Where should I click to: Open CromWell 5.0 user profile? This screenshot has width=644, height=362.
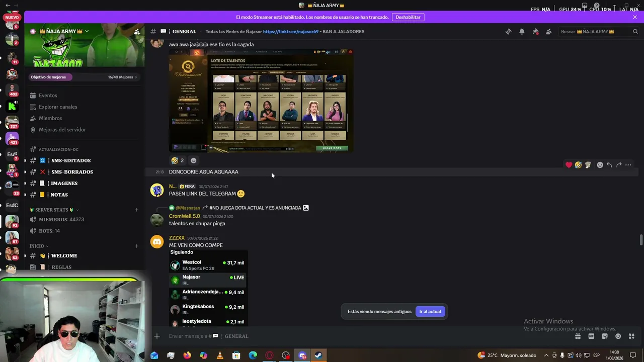[x=184, y=216]
